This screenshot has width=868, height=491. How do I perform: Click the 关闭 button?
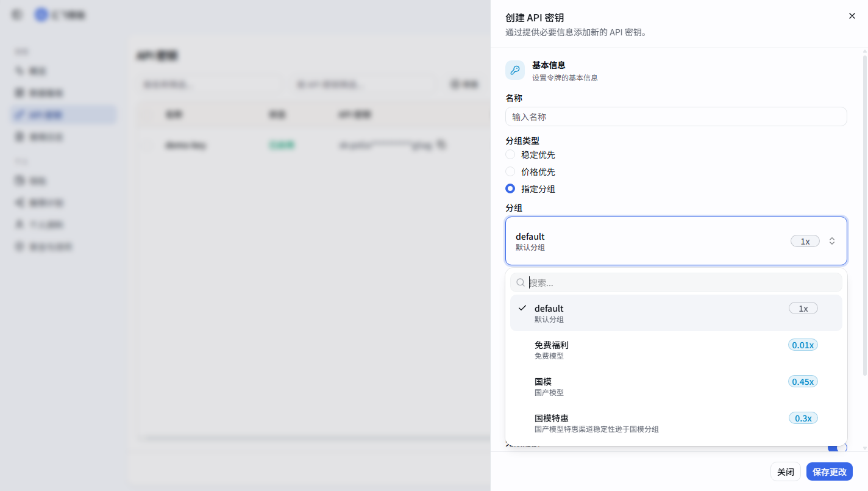(786, 471)
